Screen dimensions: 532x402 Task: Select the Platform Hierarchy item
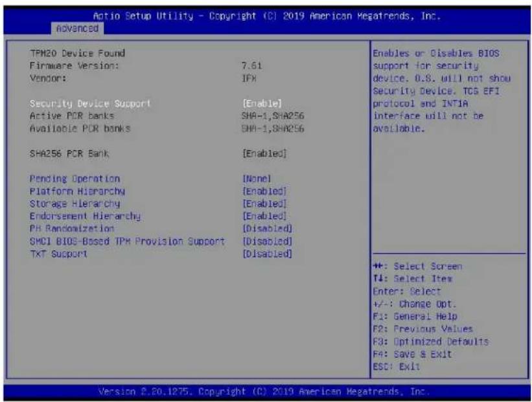77,192
